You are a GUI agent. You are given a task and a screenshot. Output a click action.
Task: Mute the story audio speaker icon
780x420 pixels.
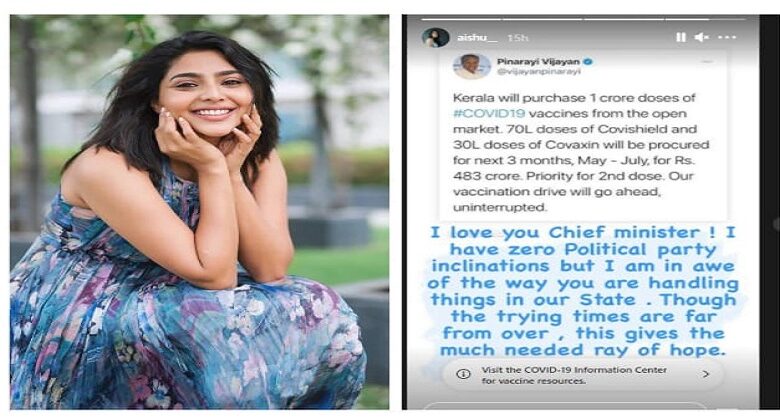pyautogui.click(x=701, y=37)
